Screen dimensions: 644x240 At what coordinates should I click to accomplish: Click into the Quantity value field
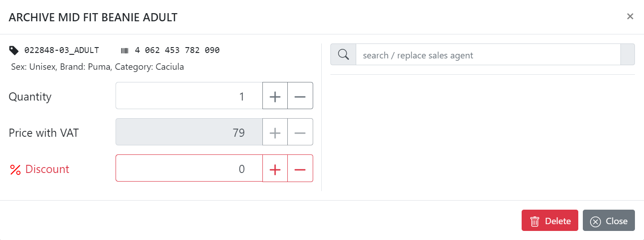click(x=189, y=96)
